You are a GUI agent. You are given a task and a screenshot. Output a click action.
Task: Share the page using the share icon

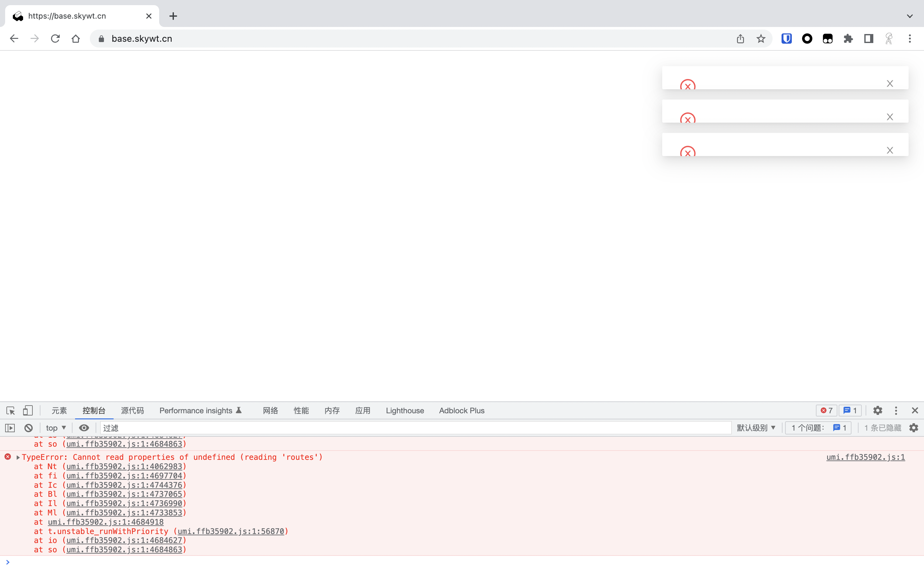tap(740, 39)
